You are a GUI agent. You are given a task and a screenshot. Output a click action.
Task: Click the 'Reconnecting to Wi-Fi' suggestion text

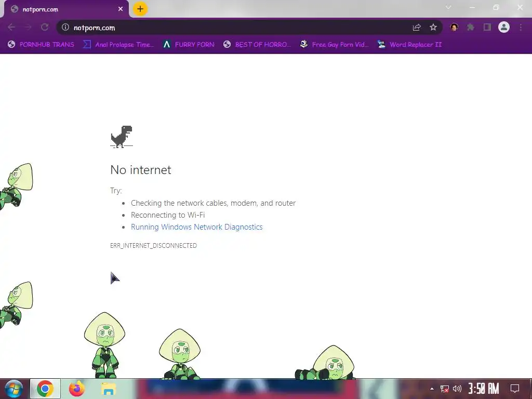coord(168,215)
